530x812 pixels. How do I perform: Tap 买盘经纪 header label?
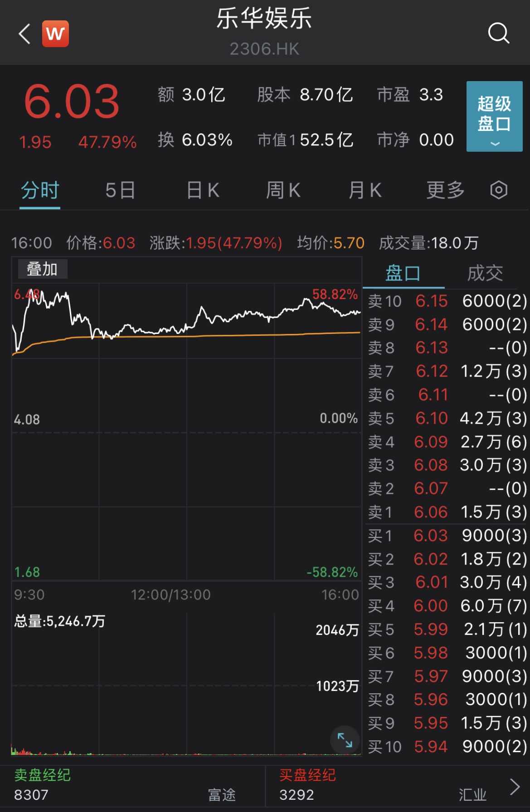(x=307, y=775)
